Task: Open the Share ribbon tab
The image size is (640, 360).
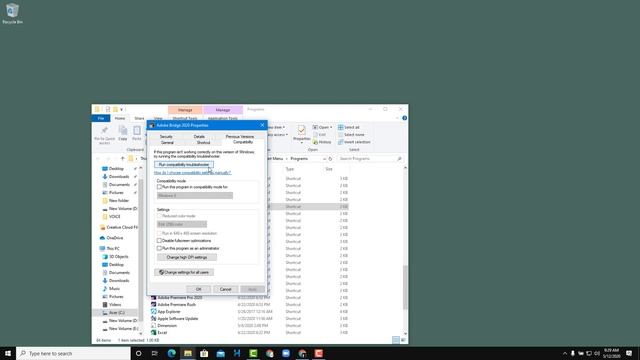Action: click(x=139, y=118)
